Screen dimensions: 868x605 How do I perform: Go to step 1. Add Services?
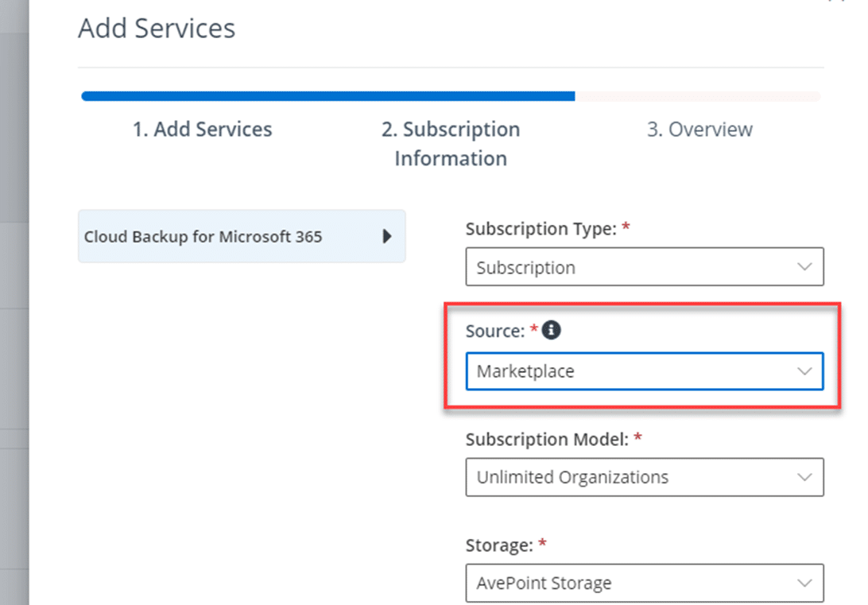click(x=202, y=130)
